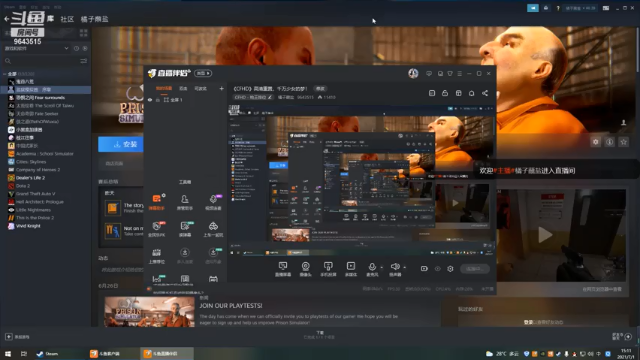This screenshot has width=640, height=360.
Task: Open the mode switch pill beside streaming app logo
Action: click(203, 73)
